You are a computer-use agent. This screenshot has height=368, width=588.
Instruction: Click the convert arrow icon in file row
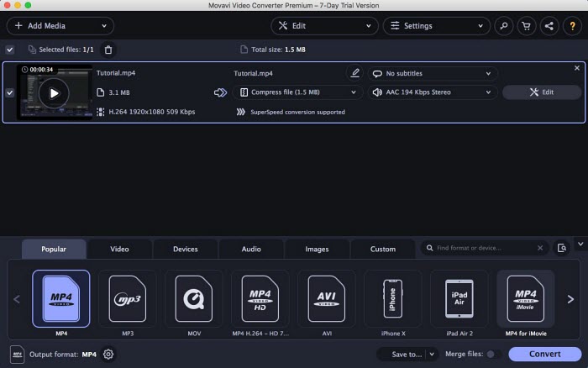click(x=220, y=92)
